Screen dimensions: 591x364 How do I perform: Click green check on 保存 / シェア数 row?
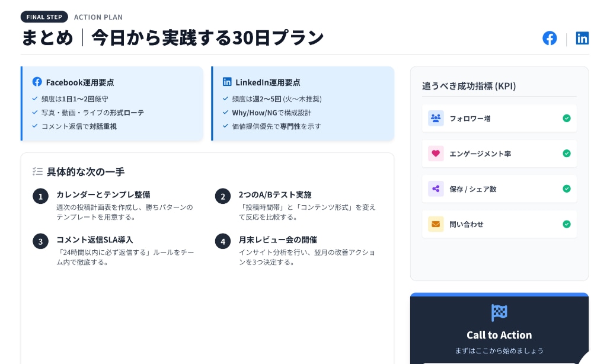(x=567, y=189)
